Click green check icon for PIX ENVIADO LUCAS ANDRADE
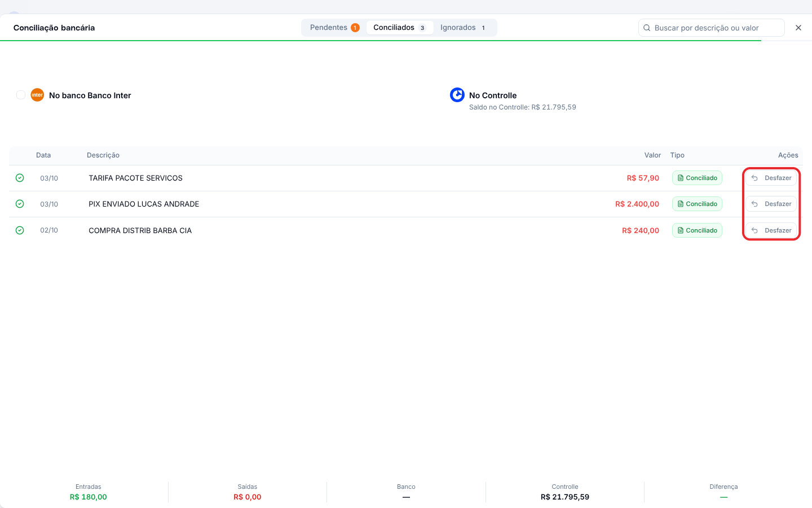This screenshot has width=812, height=508. coord(20,204)
